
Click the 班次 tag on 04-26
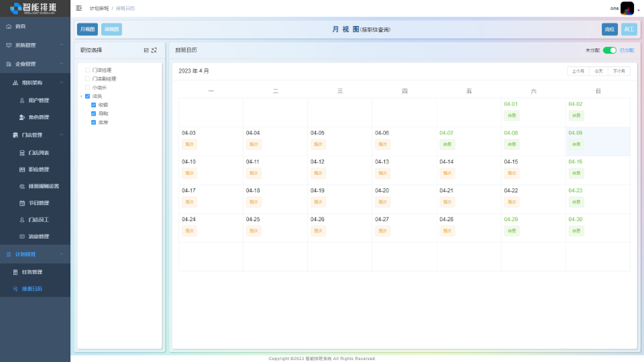tap(318, 230)
